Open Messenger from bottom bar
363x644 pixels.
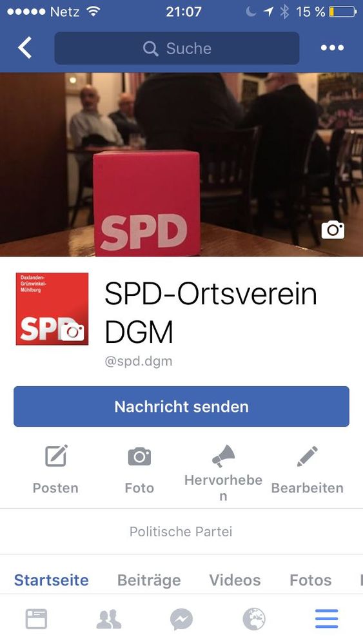(x=182, y=620)
